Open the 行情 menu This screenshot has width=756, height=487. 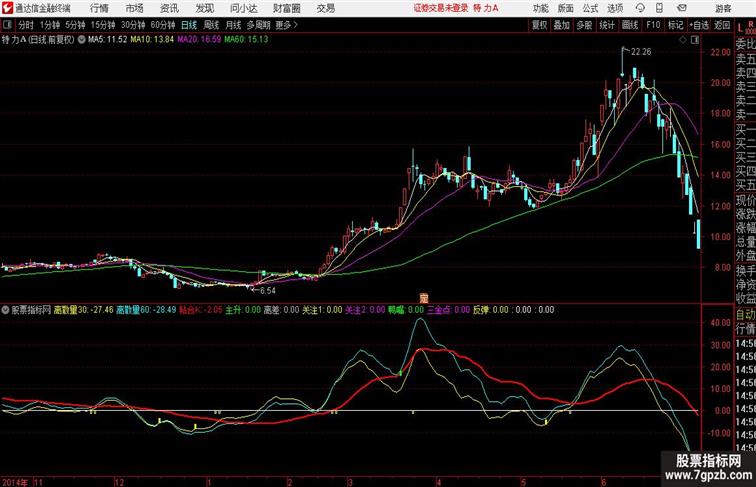[x=99, y=8]
